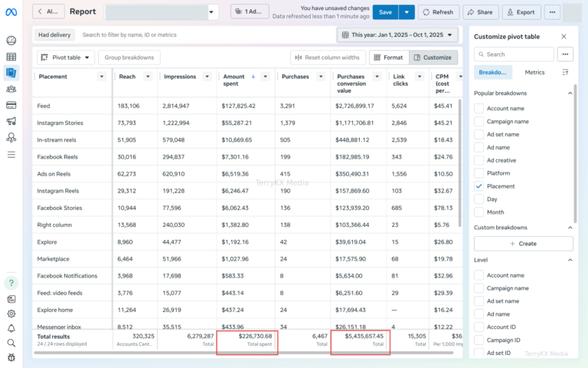Click the Amount spent sort arrow
This screenshot has width=588, height=368.
[253, 77]
